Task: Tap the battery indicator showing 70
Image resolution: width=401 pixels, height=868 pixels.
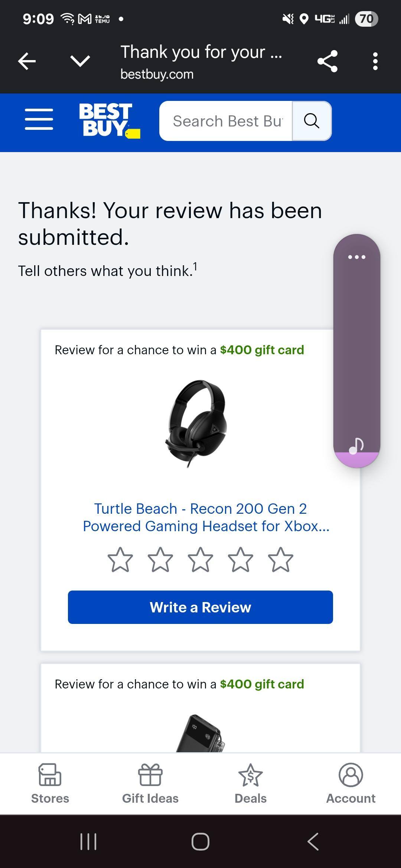Action: (366, 19)
